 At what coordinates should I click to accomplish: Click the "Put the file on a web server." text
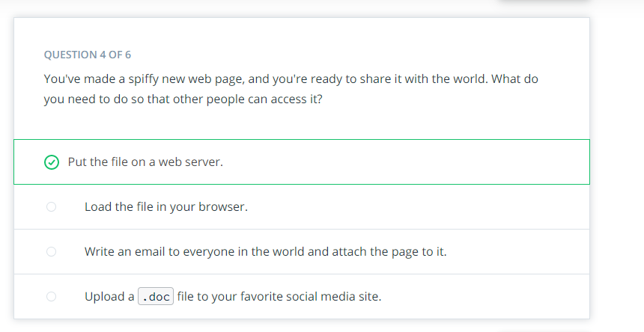(x=145, y=162)
